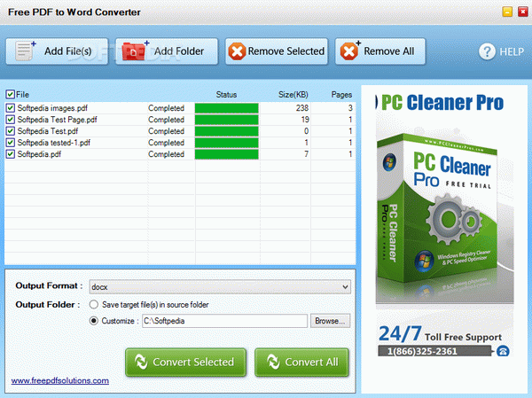
Task: Sort by the Size(KB) column header
Action: coord(293,95)
